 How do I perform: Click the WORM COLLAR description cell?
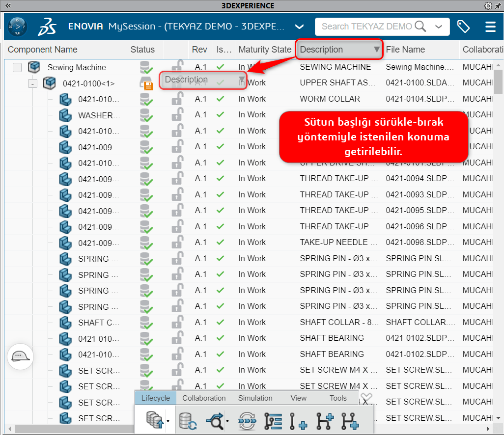pos(330,99)
